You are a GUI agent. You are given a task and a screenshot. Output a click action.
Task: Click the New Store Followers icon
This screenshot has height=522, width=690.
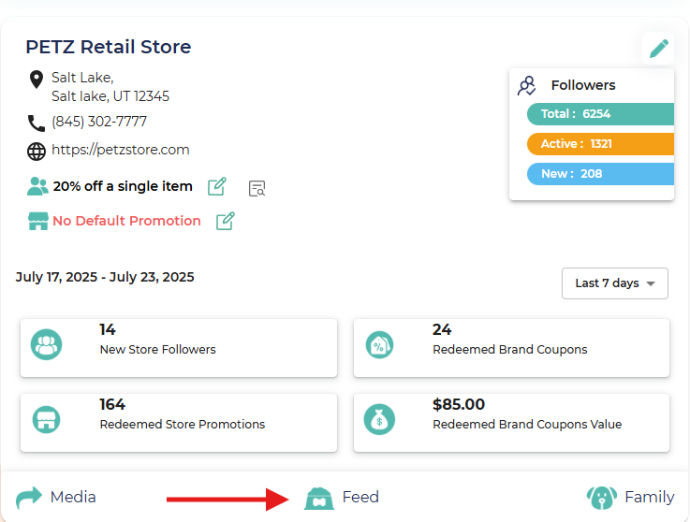coord(46,345)
